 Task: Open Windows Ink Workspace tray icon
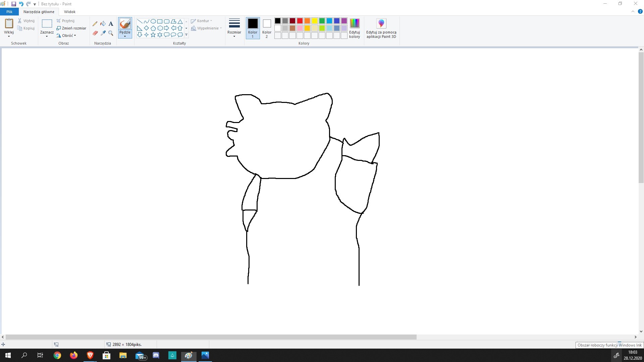616,355
